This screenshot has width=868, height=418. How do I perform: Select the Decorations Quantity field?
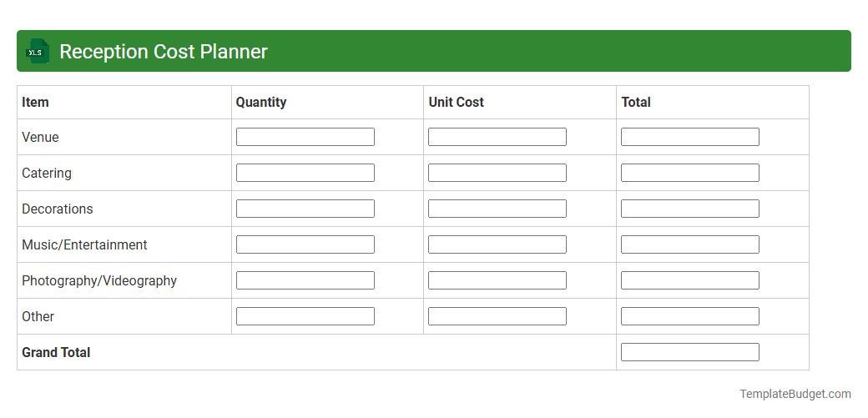coord(305,209)
